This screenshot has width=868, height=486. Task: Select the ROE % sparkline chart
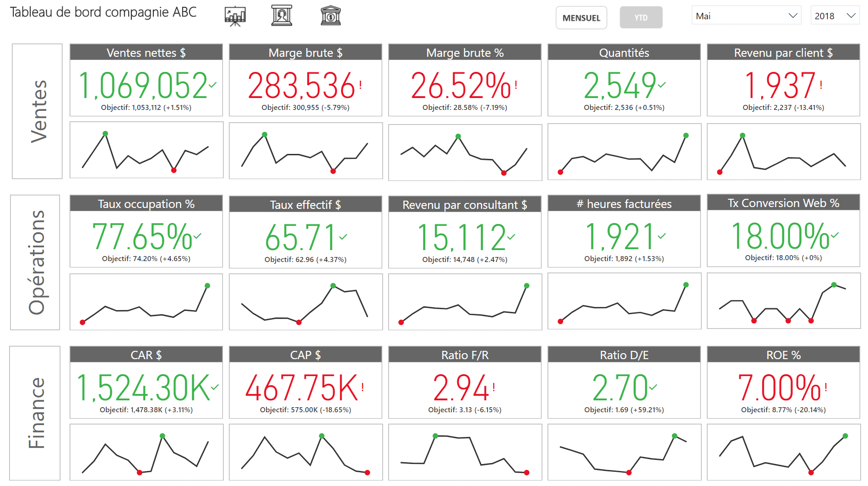click(x=784, y=452)
